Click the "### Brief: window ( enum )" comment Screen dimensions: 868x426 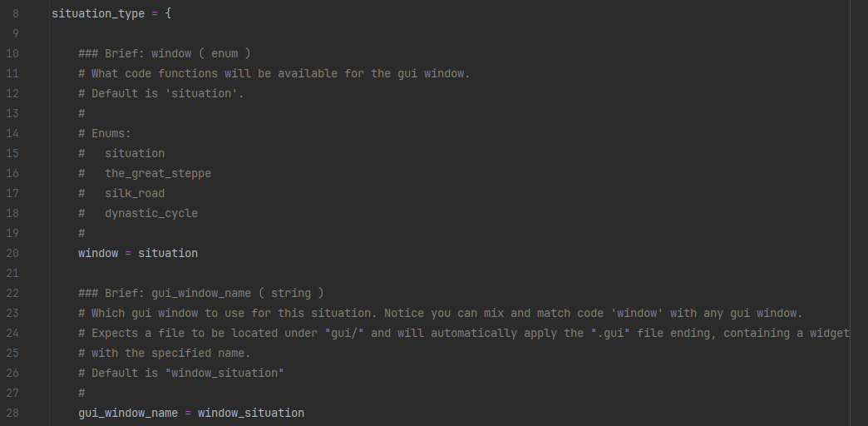coord(165,54)
